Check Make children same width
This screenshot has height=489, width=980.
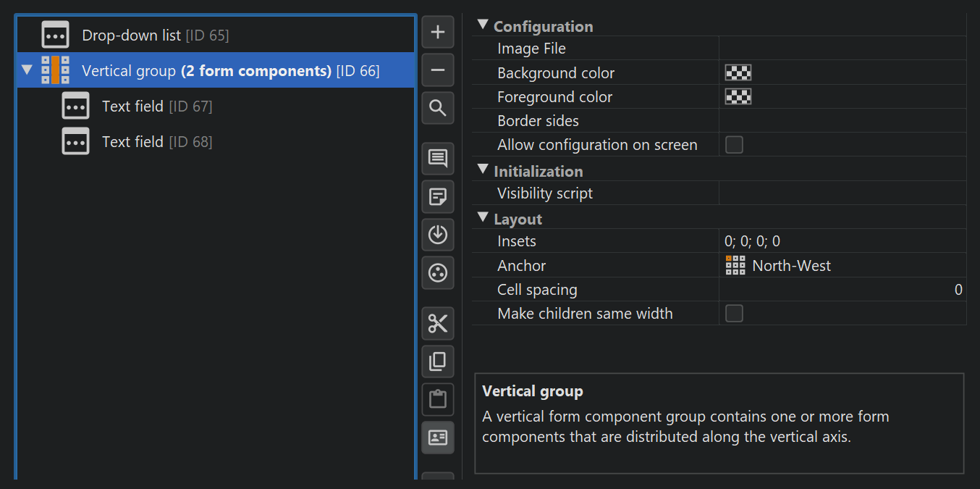734,314
